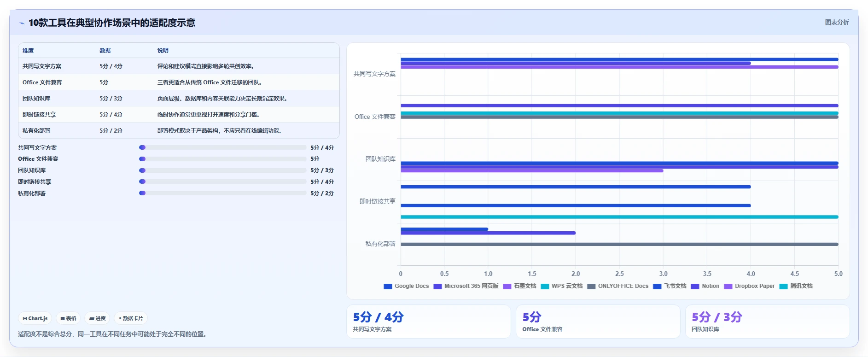Open the 5分 / 3分 团队知识库 data card

click(767, 322)
